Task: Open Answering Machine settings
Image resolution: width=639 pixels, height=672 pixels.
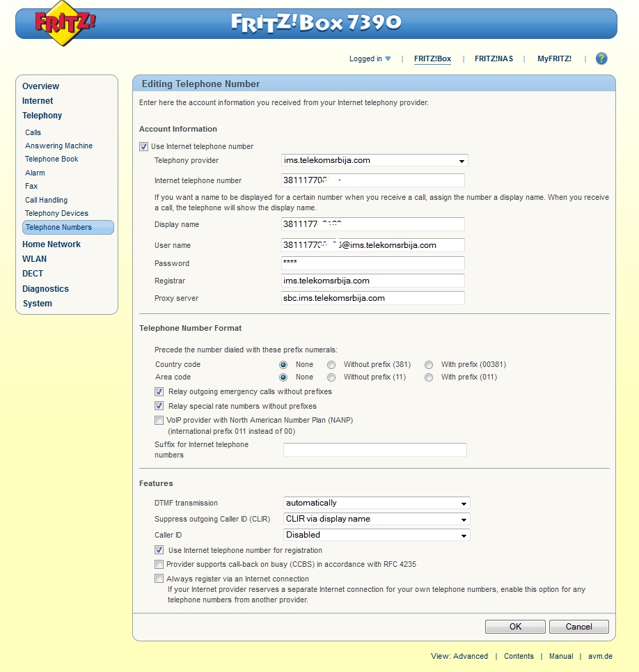Action: coord(58,146)
